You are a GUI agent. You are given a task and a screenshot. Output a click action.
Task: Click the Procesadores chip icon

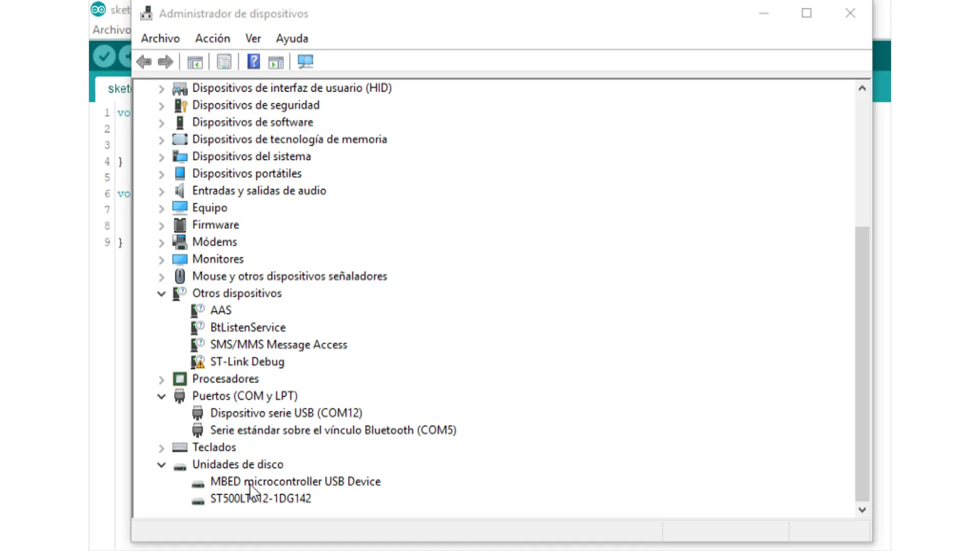click(180, 379)
